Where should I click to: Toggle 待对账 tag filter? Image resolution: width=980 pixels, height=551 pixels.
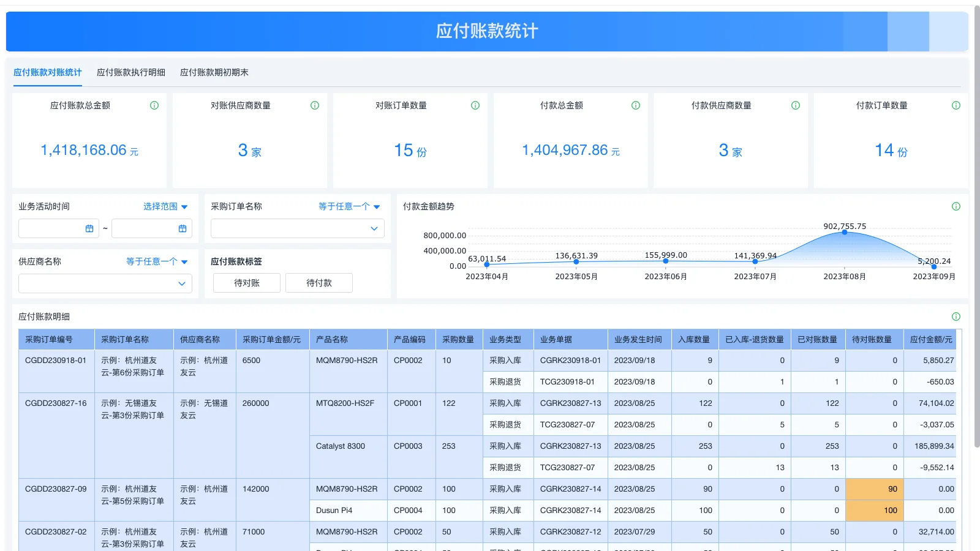pyautogui.click(x=247, y=283)
